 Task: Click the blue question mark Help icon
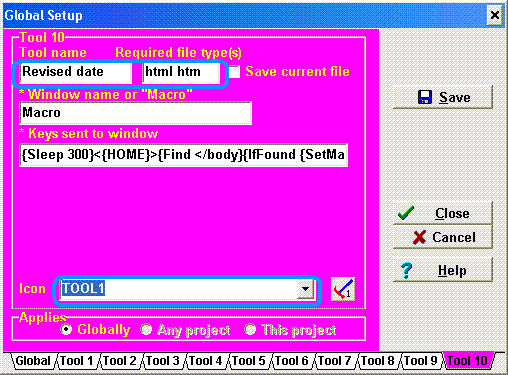tap(407, 270)
